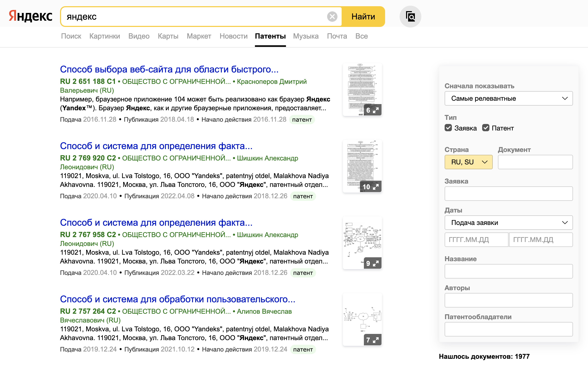The width and height of the screenshot is (588, 366).
Task: Click the Найти search button
Action: (x=363, y=17)
